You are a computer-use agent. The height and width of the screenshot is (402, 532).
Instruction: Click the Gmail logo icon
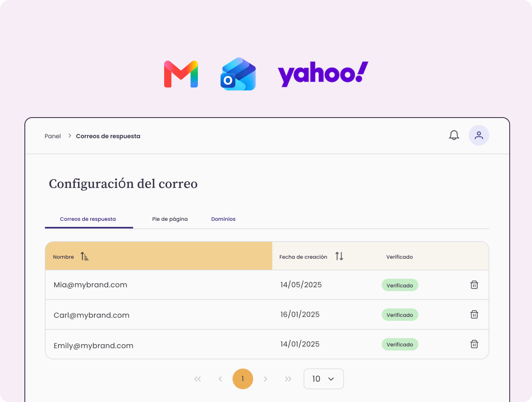click(181, 74)
